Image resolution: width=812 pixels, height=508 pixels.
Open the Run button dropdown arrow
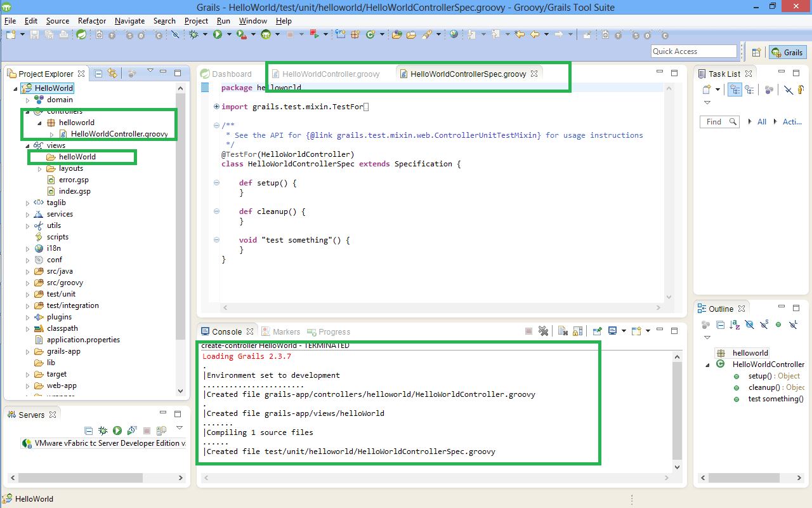[x=229, y=34]
